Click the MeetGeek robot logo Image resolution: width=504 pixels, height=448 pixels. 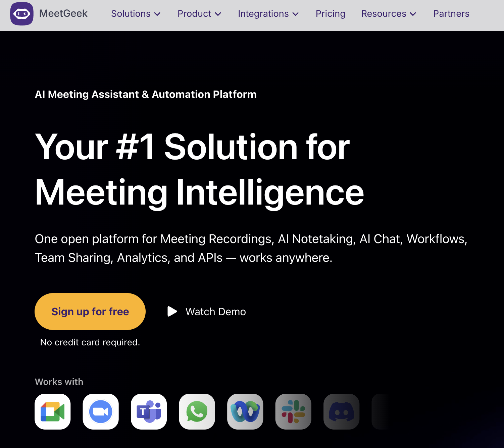pos(21,14)
